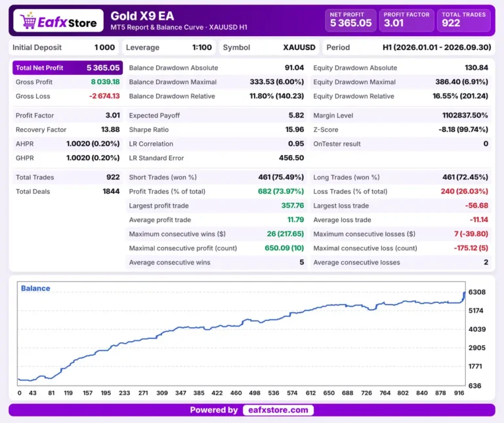Select the NET PROFIT header badge
The width and height of the screenshot is (504, 423).
[x=350, y=20]
